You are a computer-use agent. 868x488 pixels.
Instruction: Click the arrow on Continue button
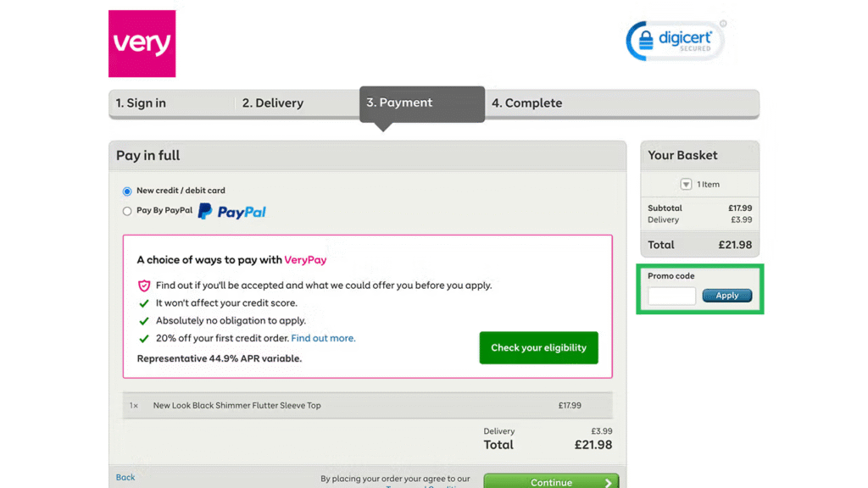(608, 482)
